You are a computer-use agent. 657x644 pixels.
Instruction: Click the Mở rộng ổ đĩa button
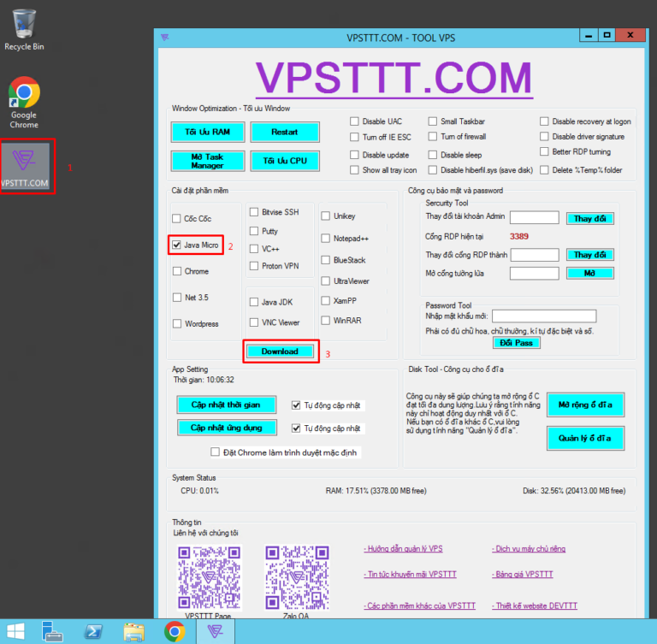pyautogui.click(x=585, y=404)
